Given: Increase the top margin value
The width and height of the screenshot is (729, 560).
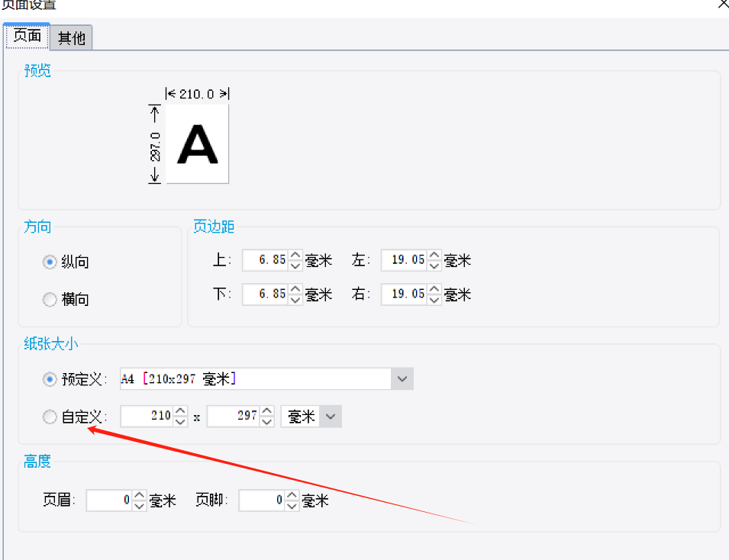Looking at the screenshot, I should coord(295,256).
